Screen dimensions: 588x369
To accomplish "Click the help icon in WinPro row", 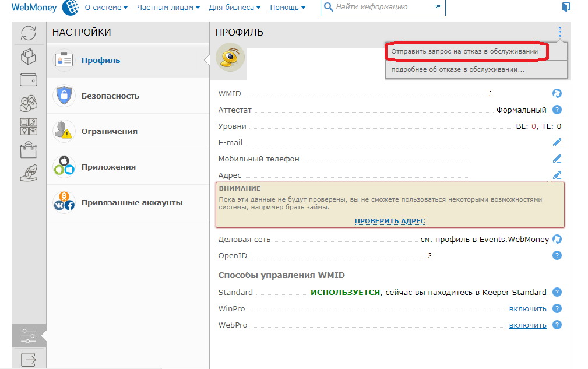I will tap(557, 308).
